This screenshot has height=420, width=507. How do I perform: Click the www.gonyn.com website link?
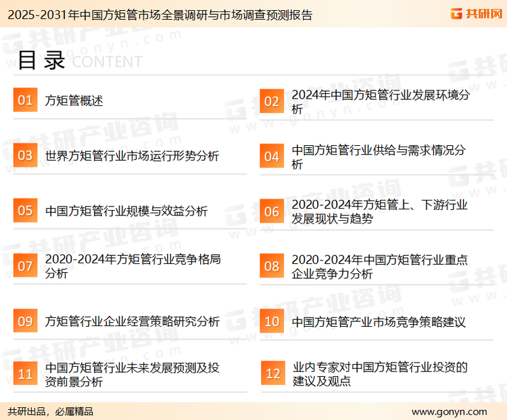pos(449,411)
